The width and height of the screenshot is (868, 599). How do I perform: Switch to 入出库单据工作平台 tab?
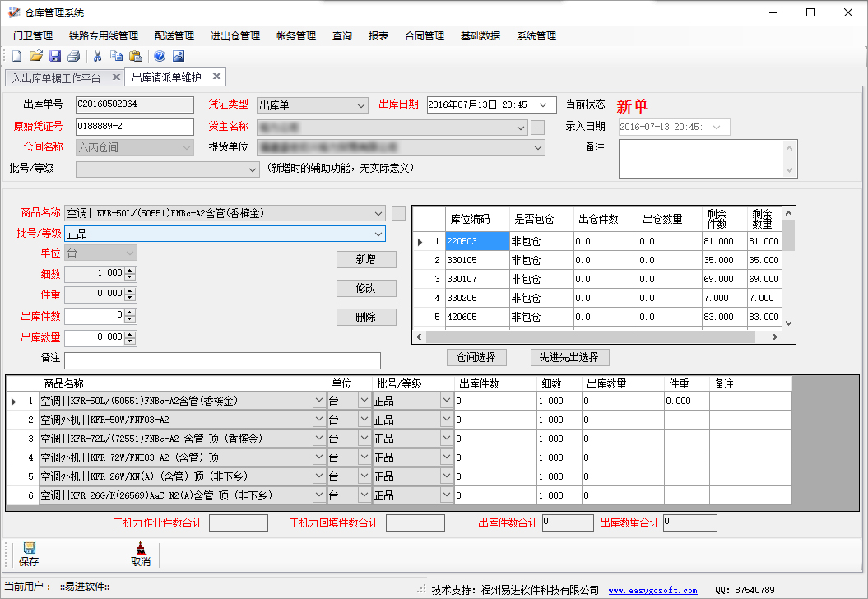point(57,78)
